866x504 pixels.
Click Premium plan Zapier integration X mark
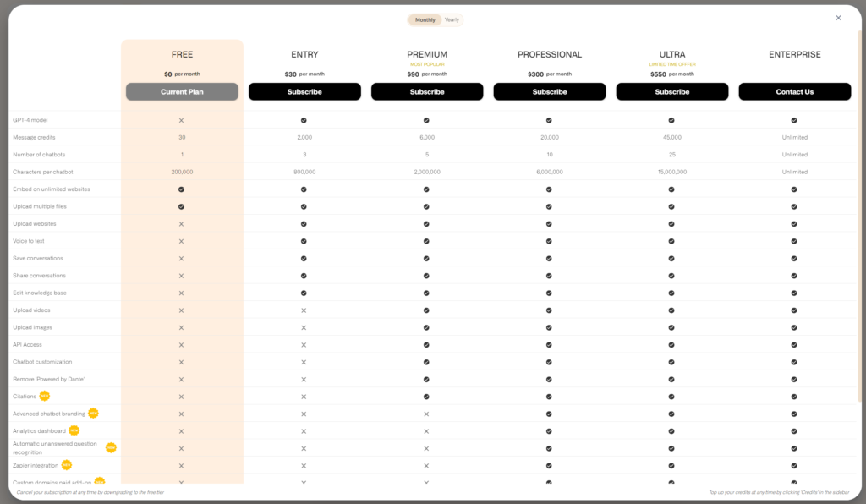click(426, 466)
